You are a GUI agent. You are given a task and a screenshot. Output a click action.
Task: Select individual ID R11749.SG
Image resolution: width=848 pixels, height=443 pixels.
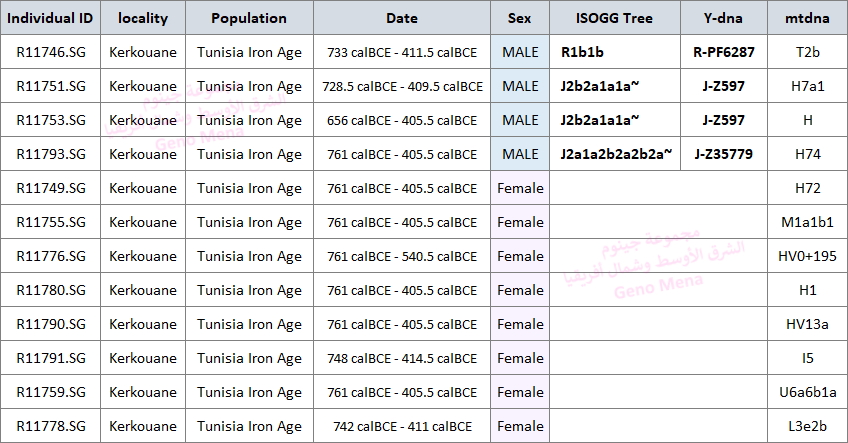(51, 188)
